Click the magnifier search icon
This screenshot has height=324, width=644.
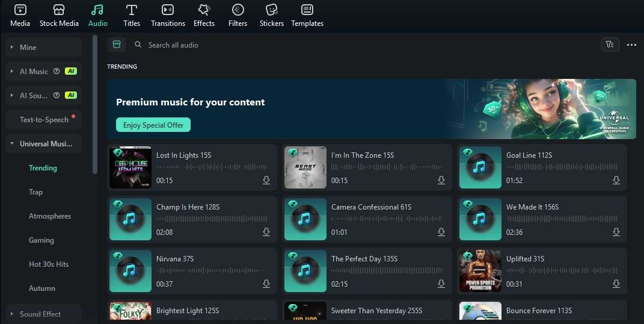[x=138, y=45]
